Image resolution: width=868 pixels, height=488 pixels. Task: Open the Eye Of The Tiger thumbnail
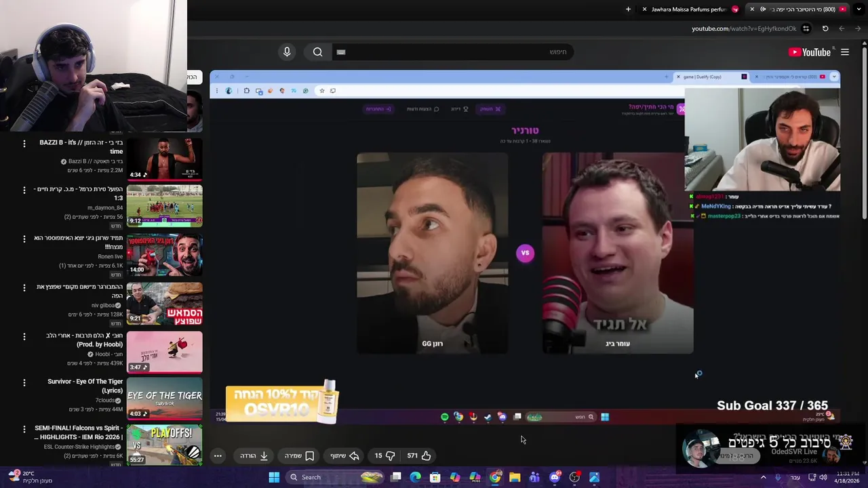tap(164, 399)
